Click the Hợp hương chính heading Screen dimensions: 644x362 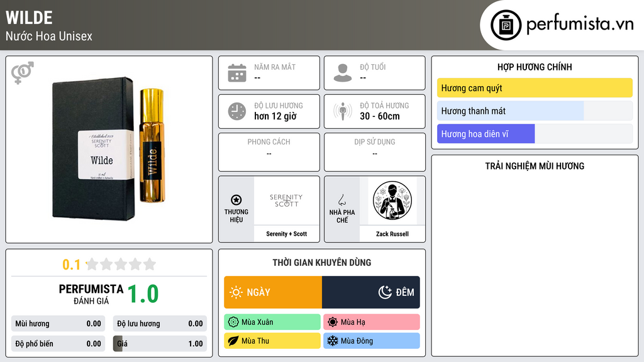click(x=535, y=67)
